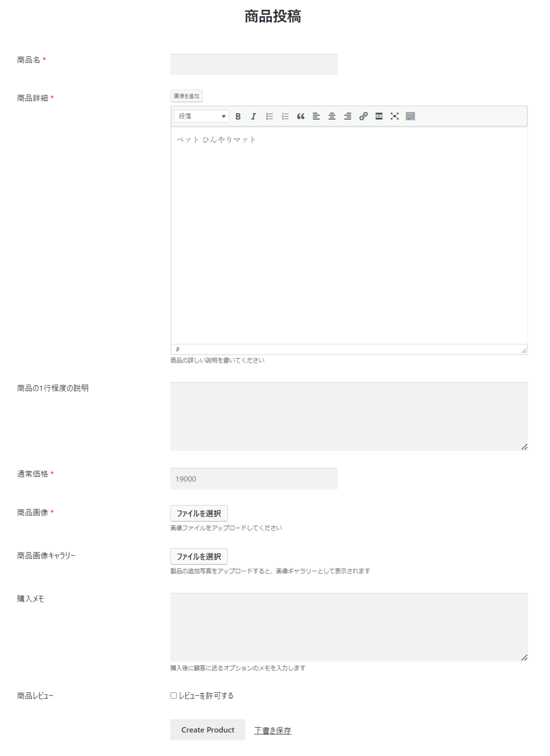Insert a link in the editor
The height and width of the screenshot is (756, 550).
pos(363,116)
